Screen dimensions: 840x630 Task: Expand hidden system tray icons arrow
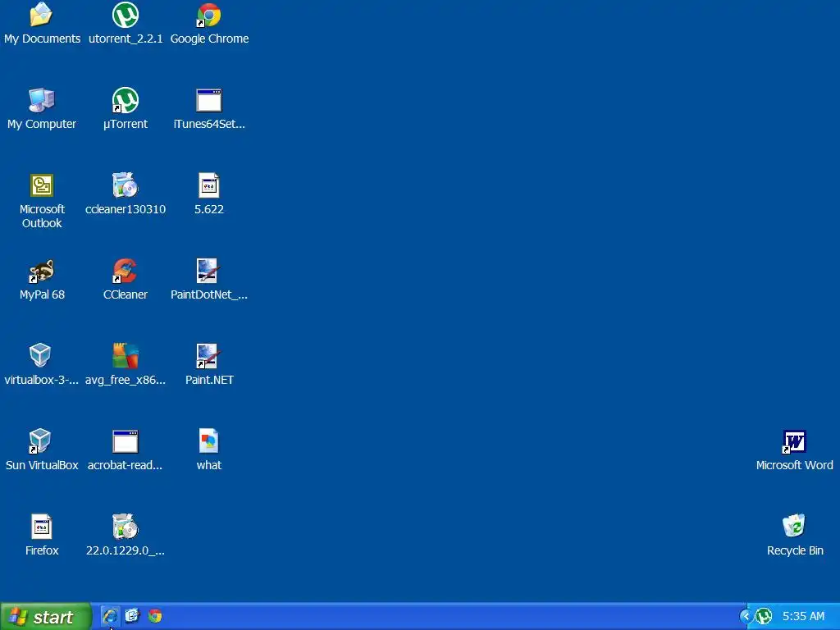(x=746, y=617)
